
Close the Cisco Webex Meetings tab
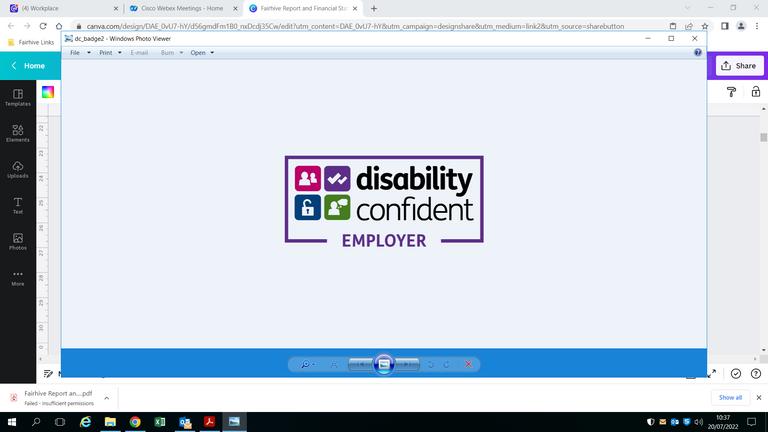tap(235, 8)
